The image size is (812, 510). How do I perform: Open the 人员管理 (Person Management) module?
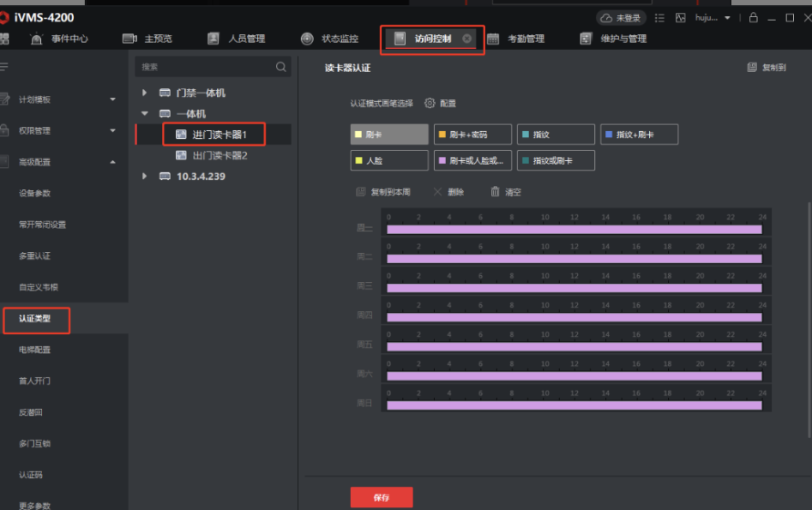pyautogui.click(x=237, y=38)
